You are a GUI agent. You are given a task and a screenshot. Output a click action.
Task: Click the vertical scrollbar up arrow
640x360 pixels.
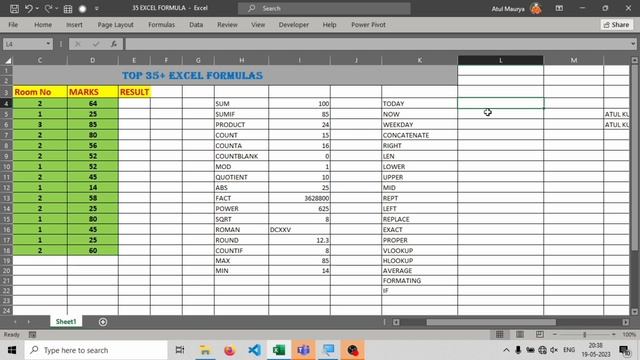pyautogui.click(x=634, y=60)
